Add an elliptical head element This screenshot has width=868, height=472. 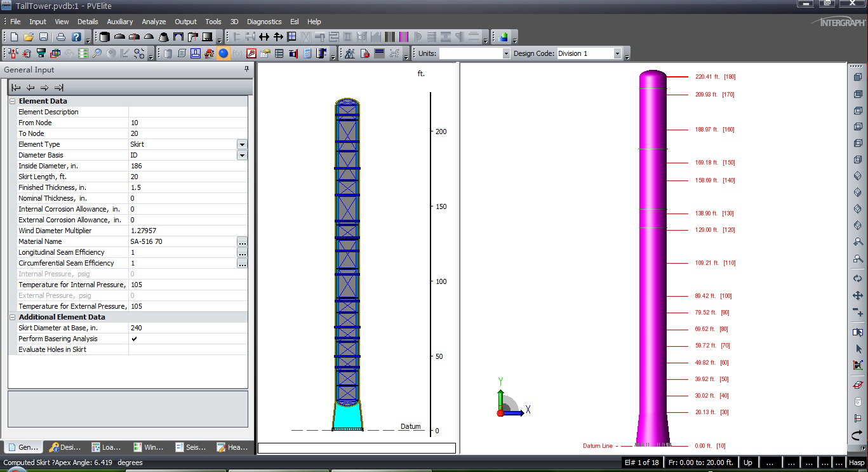click(119, 37)
